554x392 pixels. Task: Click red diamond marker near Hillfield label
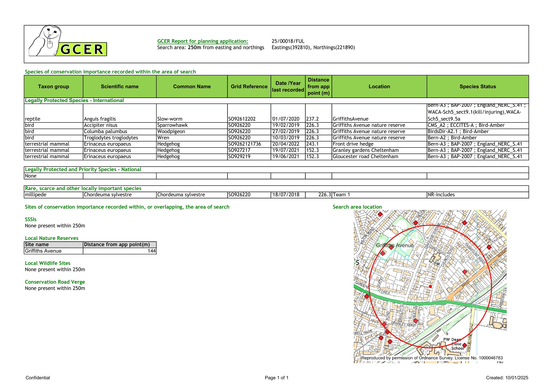(x=416, y=223)
